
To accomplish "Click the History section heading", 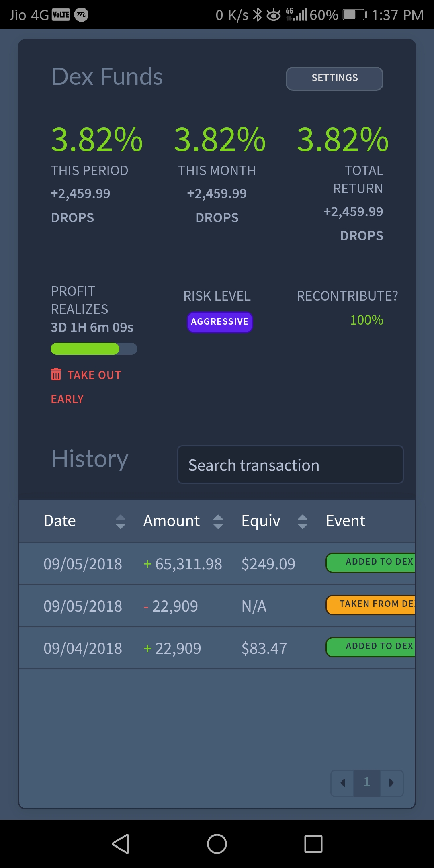I will 90,459.
